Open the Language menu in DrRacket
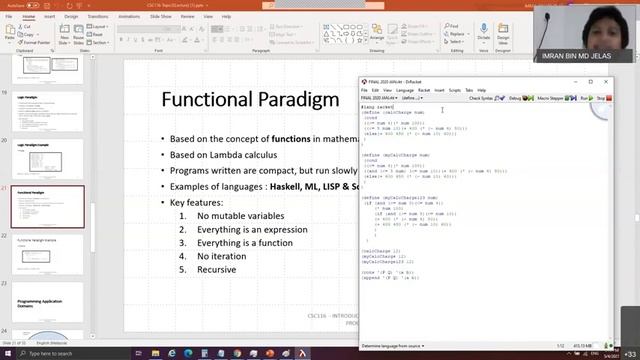 (404, 90)
